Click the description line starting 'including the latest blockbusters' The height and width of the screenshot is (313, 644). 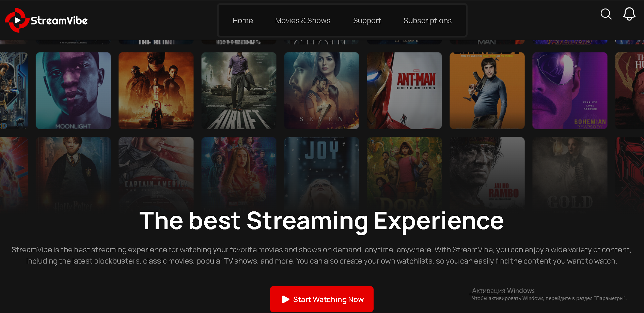(x=321, y=261)
